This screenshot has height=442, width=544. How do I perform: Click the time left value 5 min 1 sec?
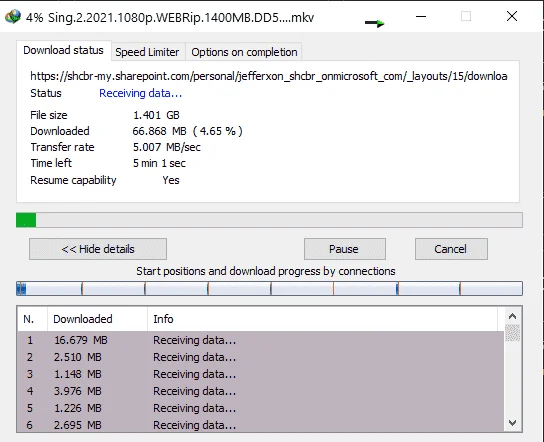click(x=159, y=163)
